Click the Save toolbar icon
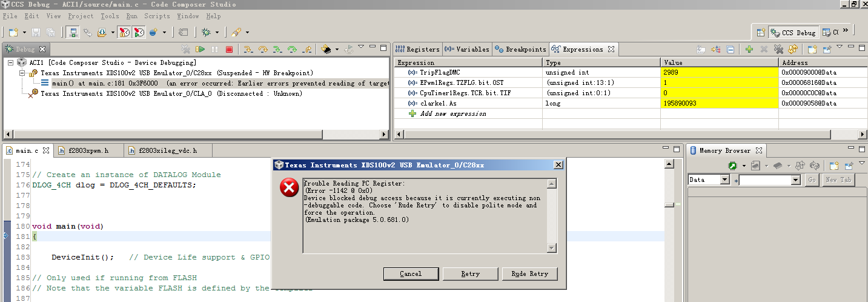Image resolution: width=868 pixels, height=302 pixels. (36, 32)
